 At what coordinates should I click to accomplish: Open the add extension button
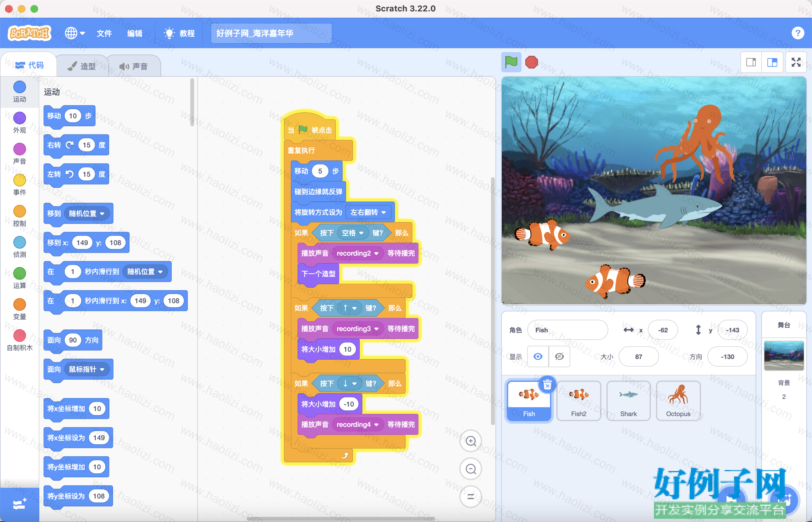tap(19, 505)
